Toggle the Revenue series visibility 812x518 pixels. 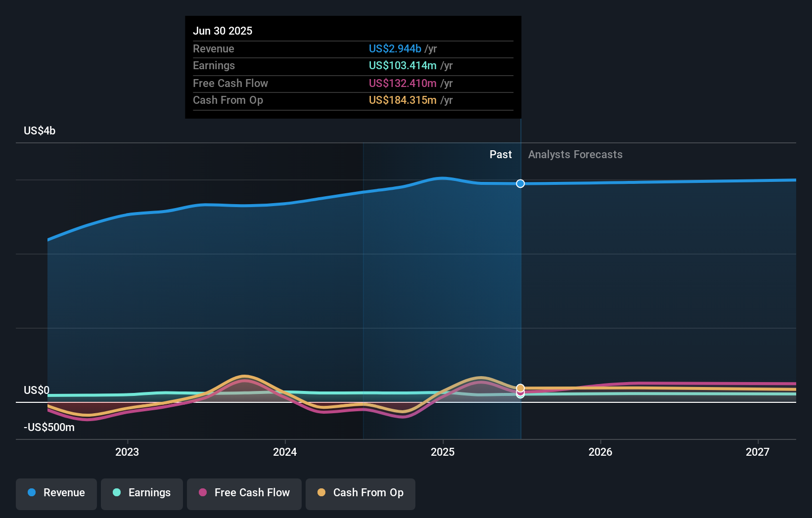(x=56, y=494)
